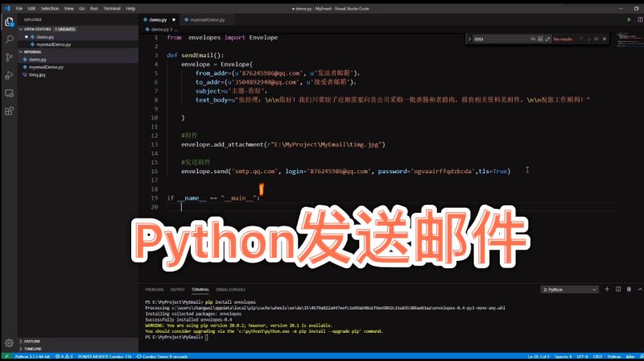Select myemailDemo.py under OPEN EDITORS
The height and width of the screenshot is (361, 644).
point(78,44)
